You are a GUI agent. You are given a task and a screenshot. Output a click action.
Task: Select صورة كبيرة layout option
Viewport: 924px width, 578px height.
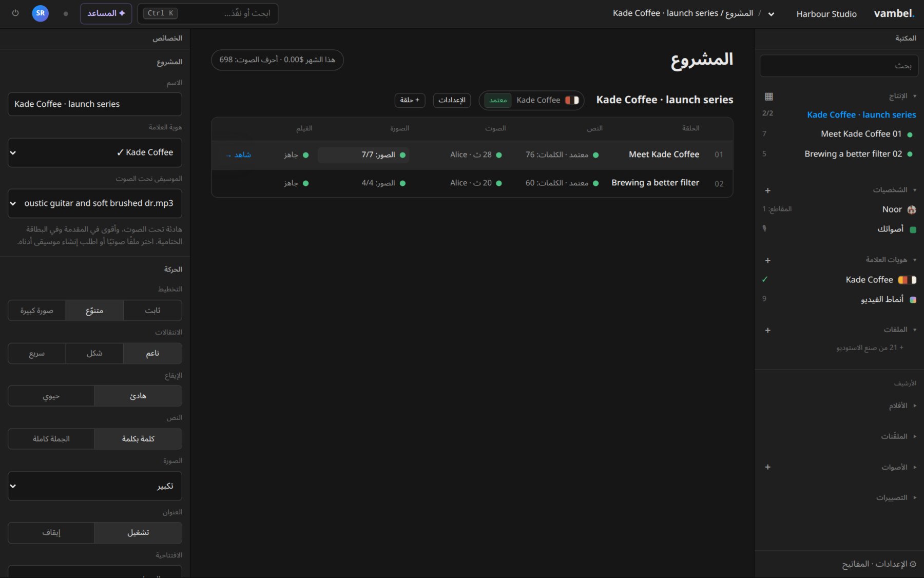[x=37, y=311]
